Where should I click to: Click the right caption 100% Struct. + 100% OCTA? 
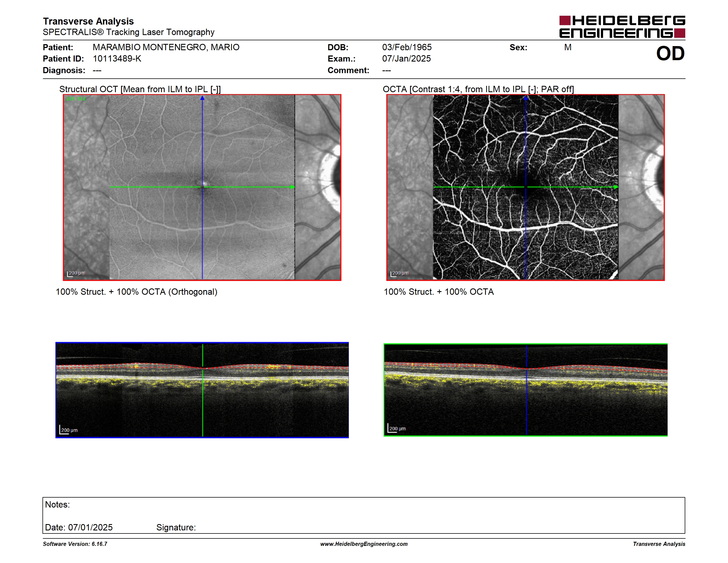point(439,292)
